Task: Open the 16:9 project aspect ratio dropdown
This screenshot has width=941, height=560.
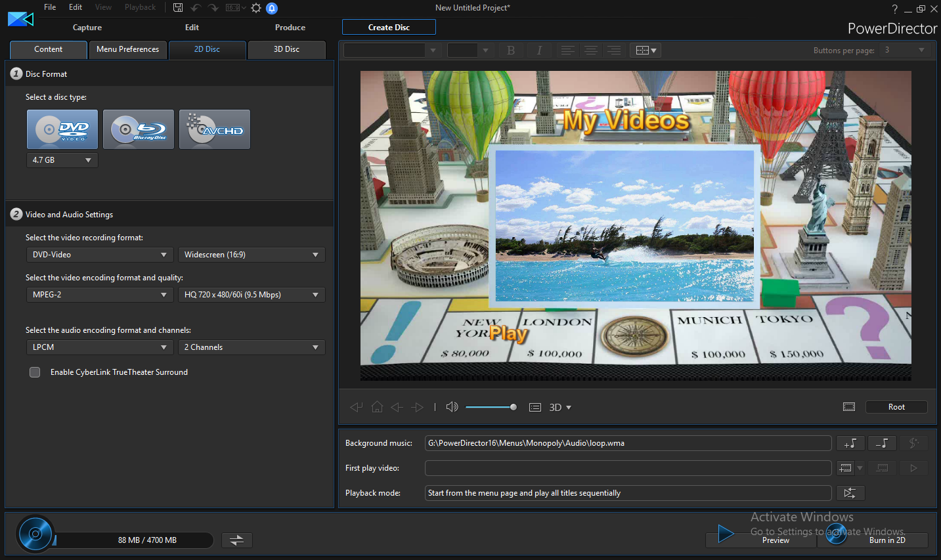Action: click(x=236, y=8)
